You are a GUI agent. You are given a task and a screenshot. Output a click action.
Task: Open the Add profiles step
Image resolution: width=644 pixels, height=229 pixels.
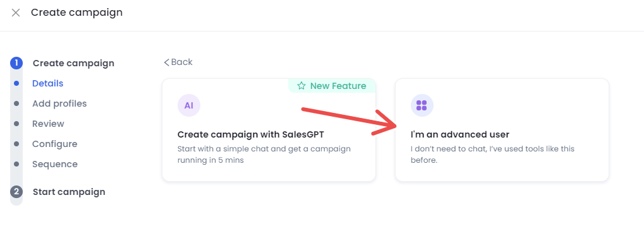click(59, 103)
